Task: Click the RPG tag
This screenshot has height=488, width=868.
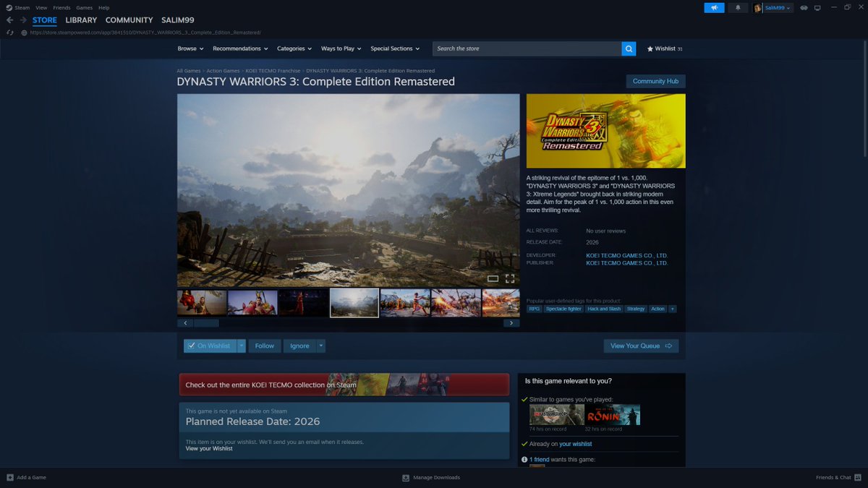Action: pyautogui.click(x=535, y=309)
